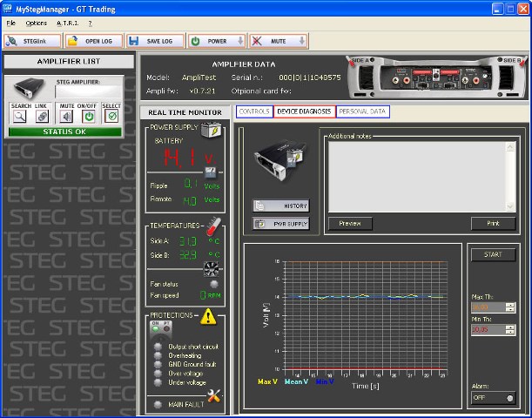Click the Search magnifier icon in Amplifier List
The image size is (532, 418).
[19, 118]
